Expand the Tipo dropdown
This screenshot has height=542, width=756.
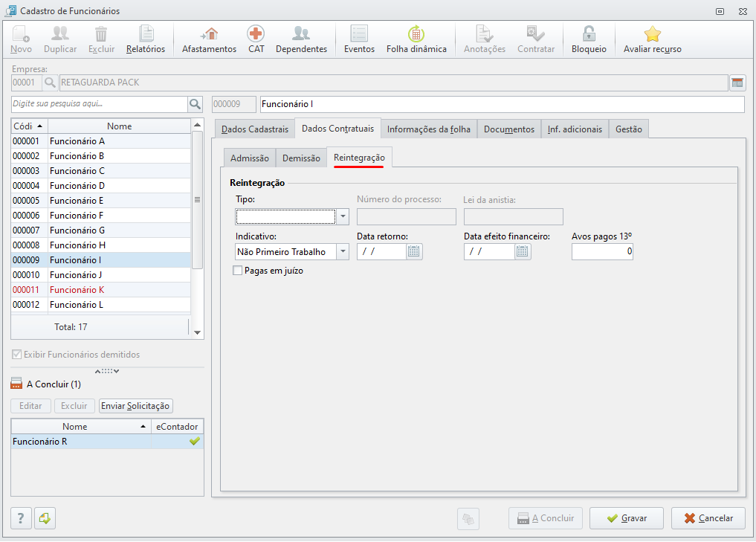[x=343, y=216]
